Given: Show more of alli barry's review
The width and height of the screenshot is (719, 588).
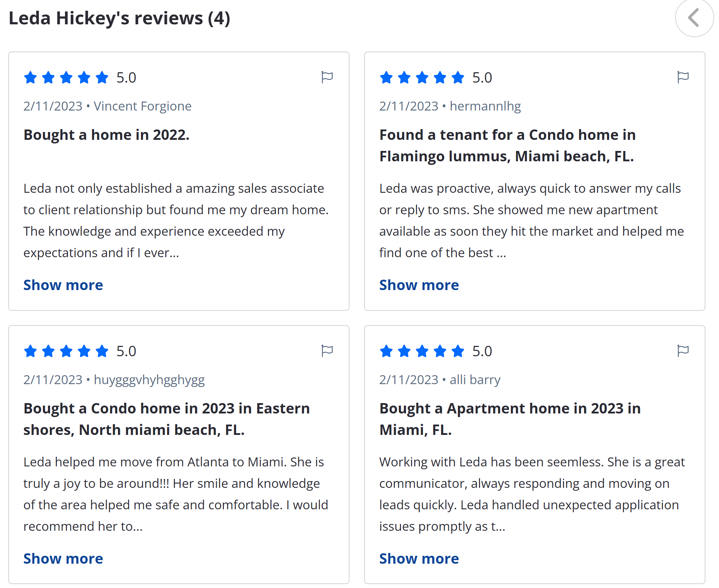Looking at the screenshot, I should [419, 559].
